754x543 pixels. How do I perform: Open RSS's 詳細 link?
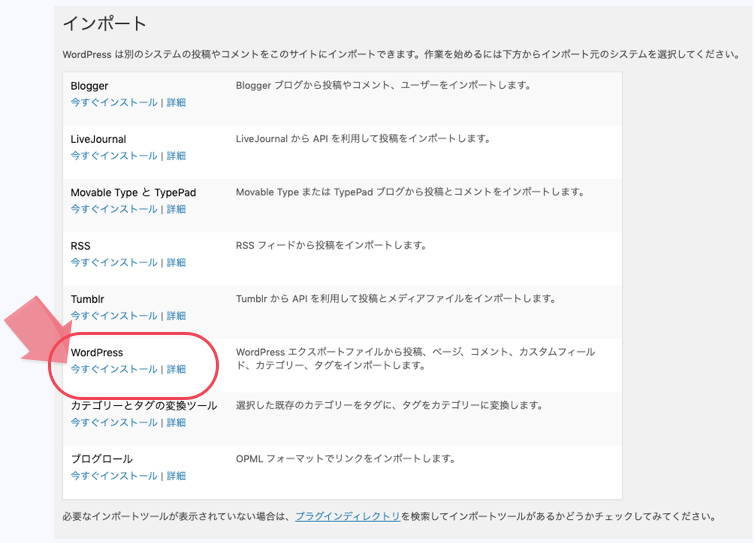coord(176,263)
